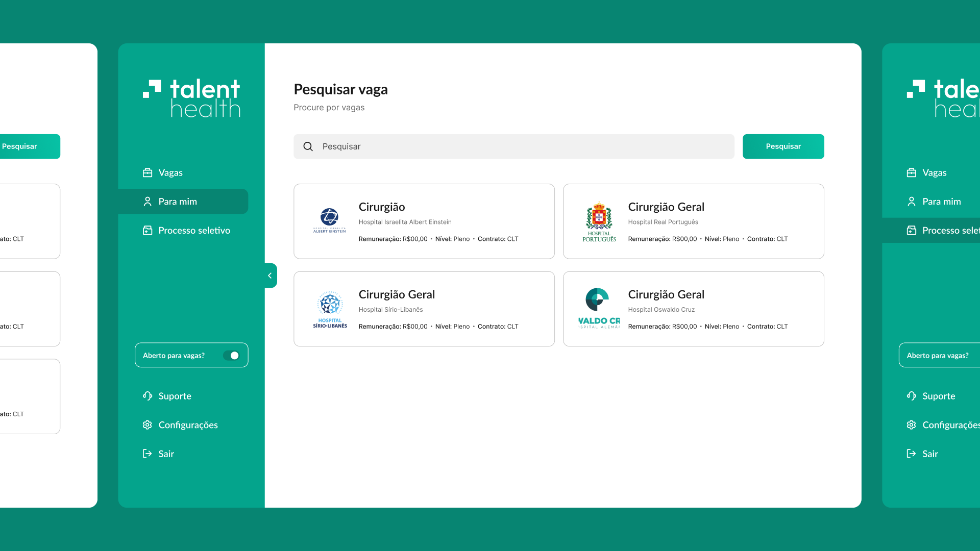Screen dimensions: 980x551
Task: Toggle the Aberto para vagas switch in center sidebar
Action: pos(231,356)
